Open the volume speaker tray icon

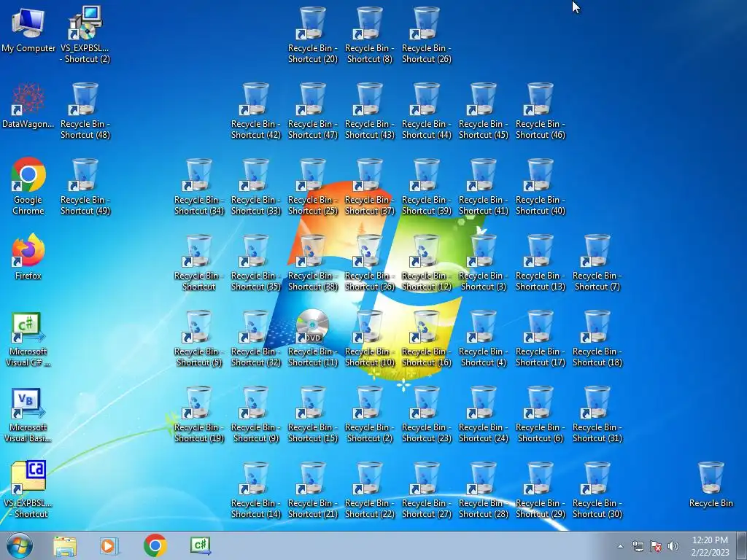[x=673, y=546]
